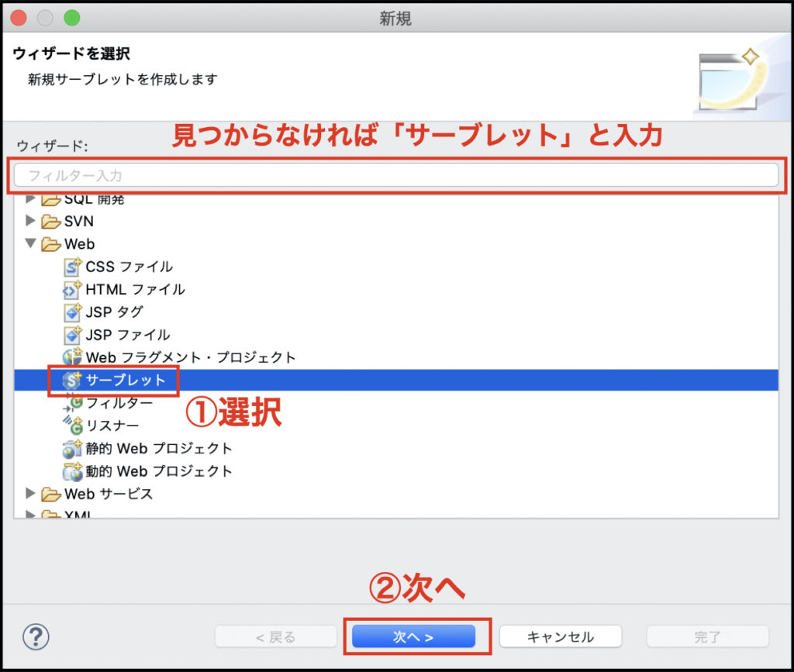Select the JSP ファイル tree item label
Viewport: 794px width, 672px height.
pos(128,335)
